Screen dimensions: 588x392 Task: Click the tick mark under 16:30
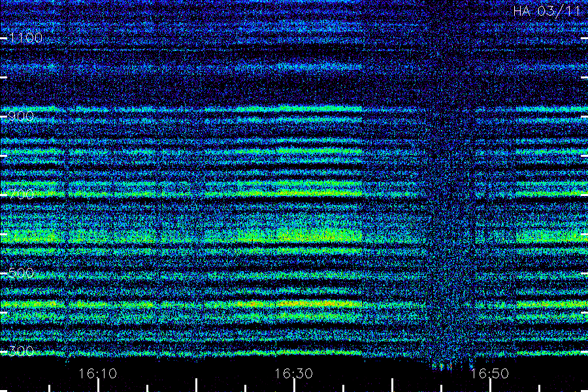tap(294, 385)
